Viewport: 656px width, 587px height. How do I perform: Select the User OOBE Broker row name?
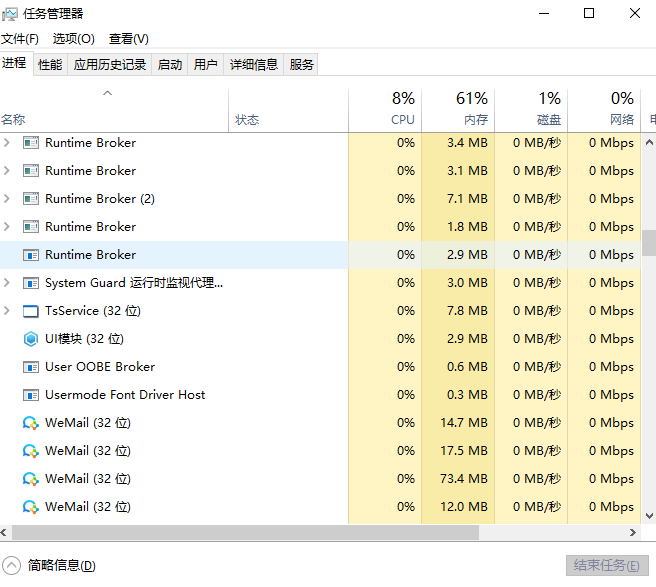100,367
